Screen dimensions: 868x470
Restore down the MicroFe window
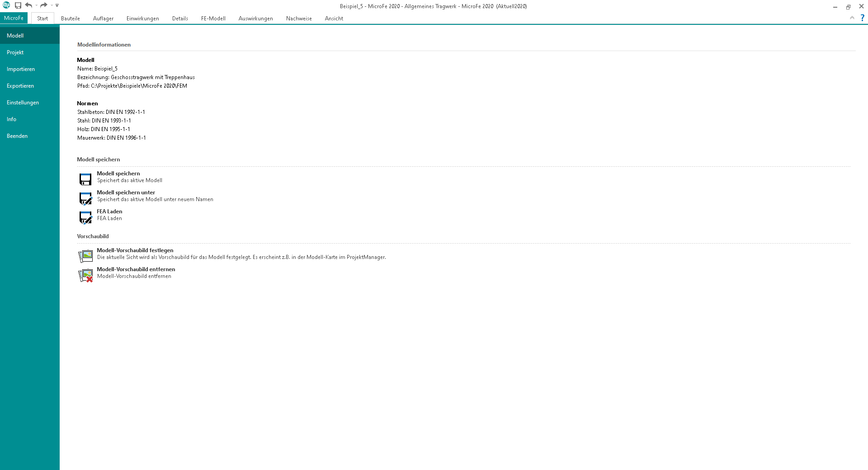coord(848,6)
